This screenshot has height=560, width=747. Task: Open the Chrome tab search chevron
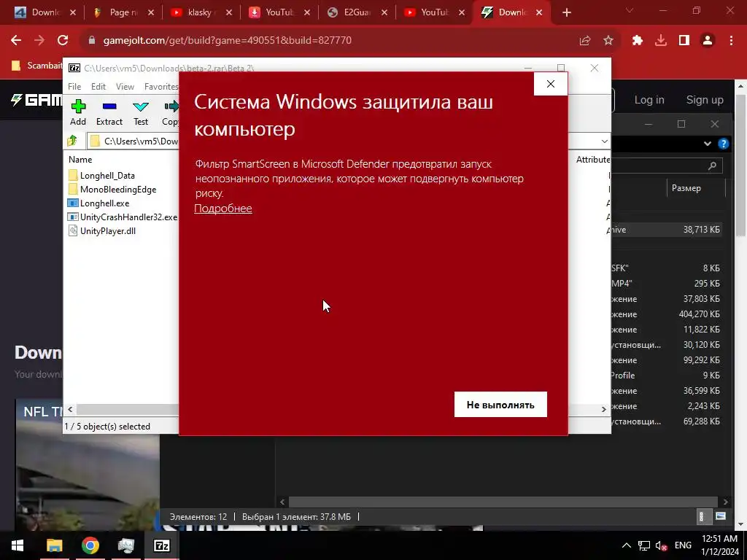[630, 10]
